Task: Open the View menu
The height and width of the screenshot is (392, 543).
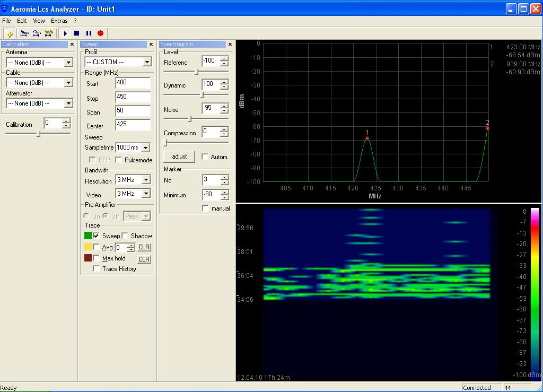Action: pos(39,21)
